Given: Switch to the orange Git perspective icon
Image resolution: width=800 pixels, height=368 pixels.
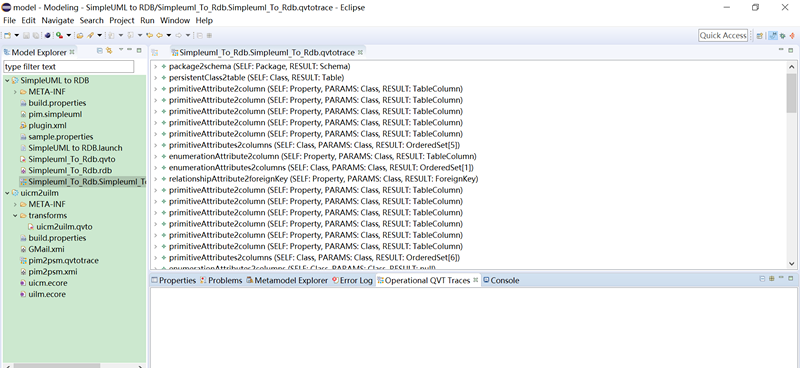Looking at the screenshot, I should pos(792,35).
